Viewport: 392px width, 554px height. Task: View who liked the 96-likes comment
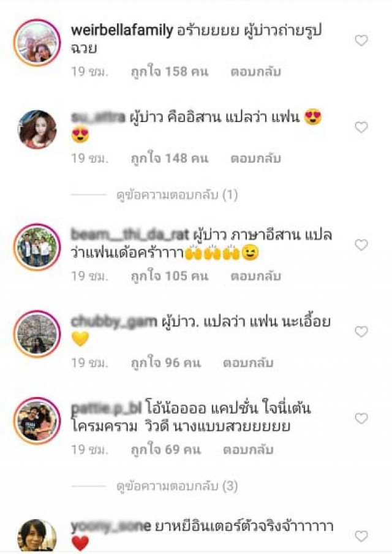point(165,363)
